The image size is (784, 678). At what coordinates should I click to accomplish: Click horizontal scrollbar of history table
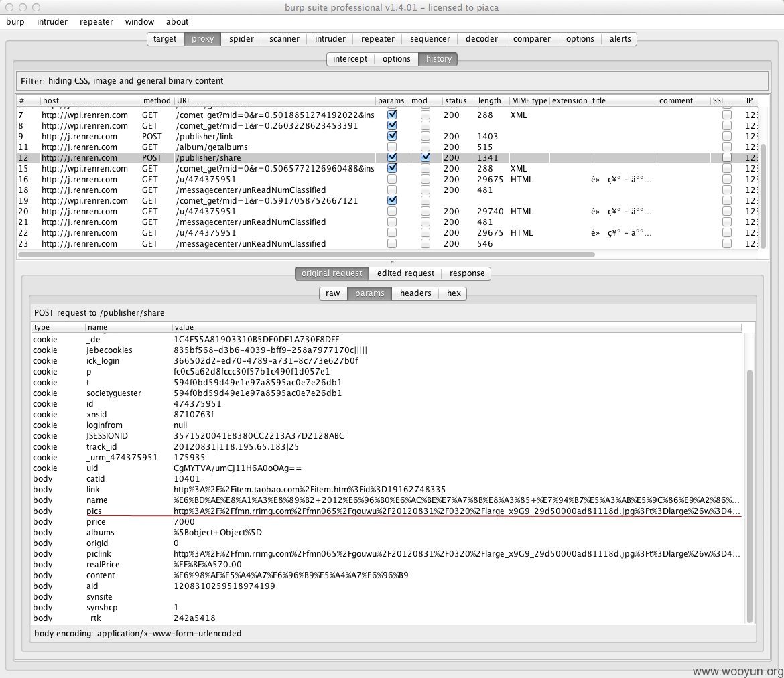306,255
